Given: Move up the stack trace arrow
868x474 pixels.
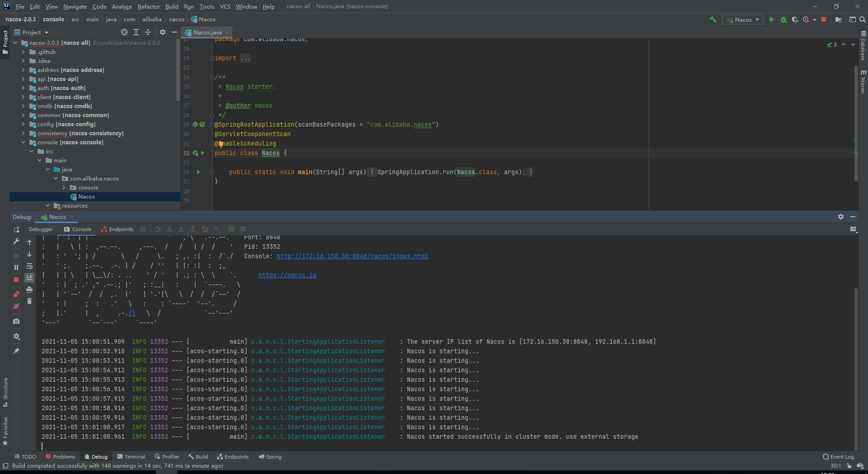Looking at the screenshot, I should (29, 242).
